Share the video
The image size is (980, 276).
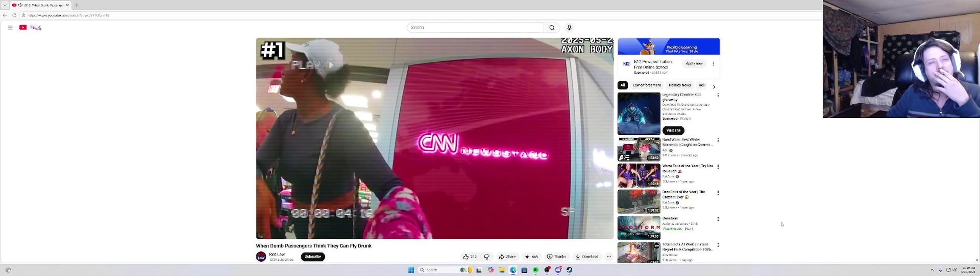[x=507, y=257]
